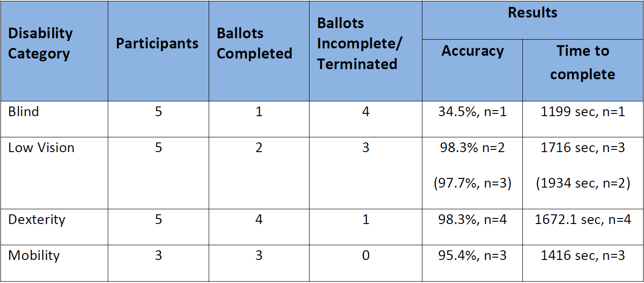Viewport: 644px width, 283px height.
Task: Select Mobility incomplete ballots cell showing 0
Action: (365, 256)
